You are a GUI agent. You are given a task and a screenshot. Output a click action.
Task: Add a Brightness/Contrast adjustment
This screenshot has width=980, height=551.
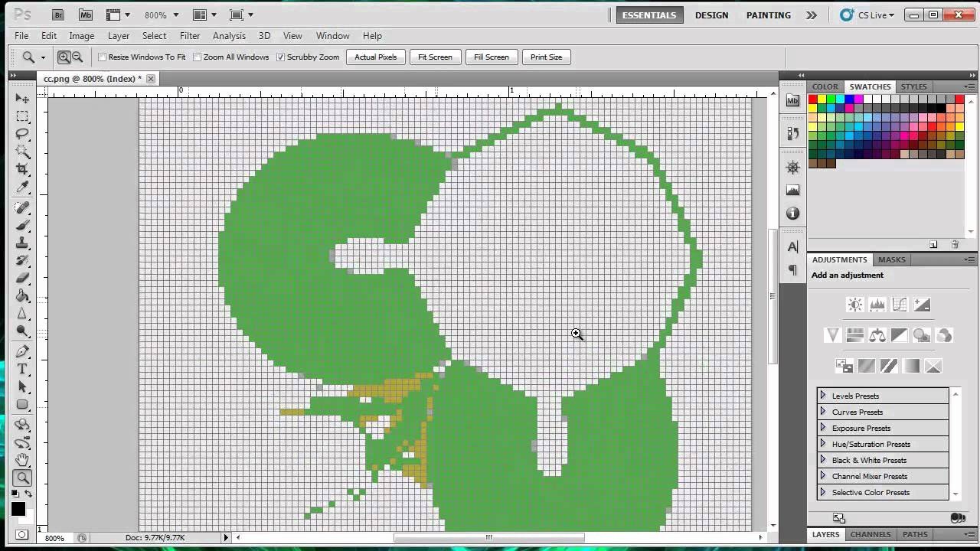point(854,305)
